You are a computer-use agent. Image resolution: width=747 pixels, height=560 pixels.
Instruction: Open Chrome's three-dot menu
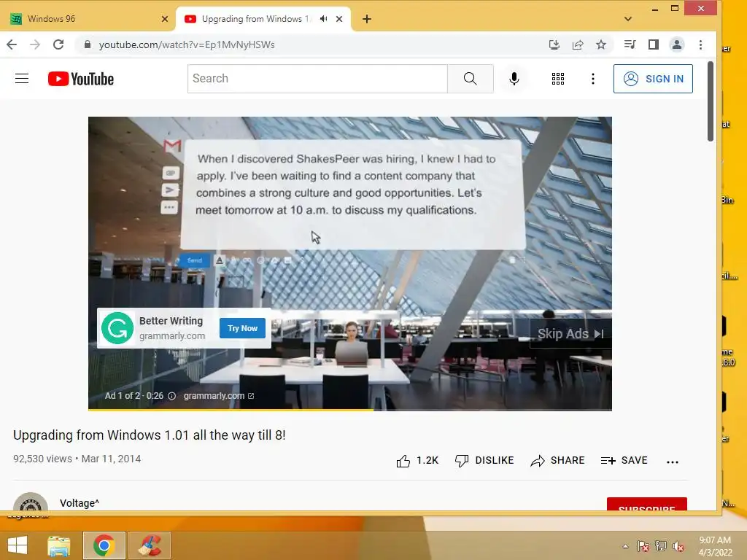(x=700, y=44)
